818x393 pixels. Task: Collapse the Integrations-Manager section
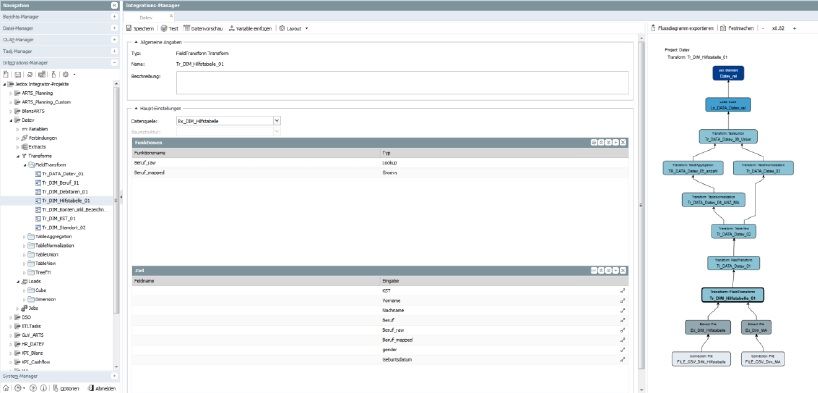[x=114, y=63]
